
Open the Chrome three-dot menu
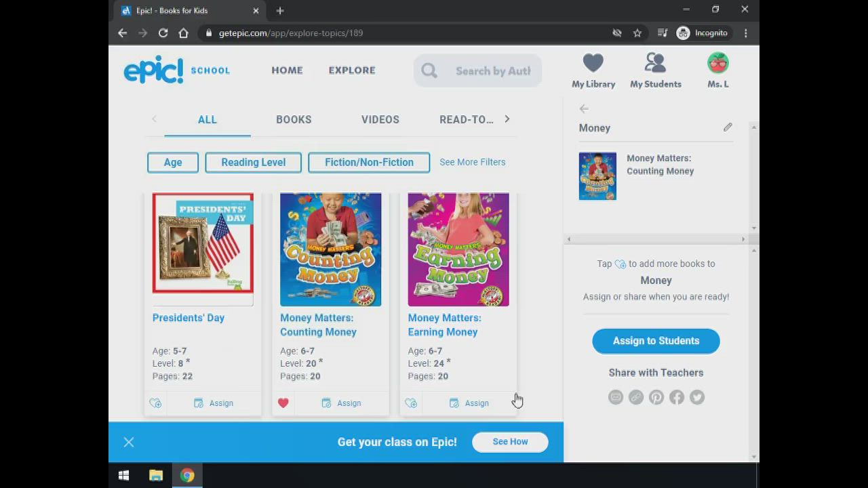[x=746, y=33]
